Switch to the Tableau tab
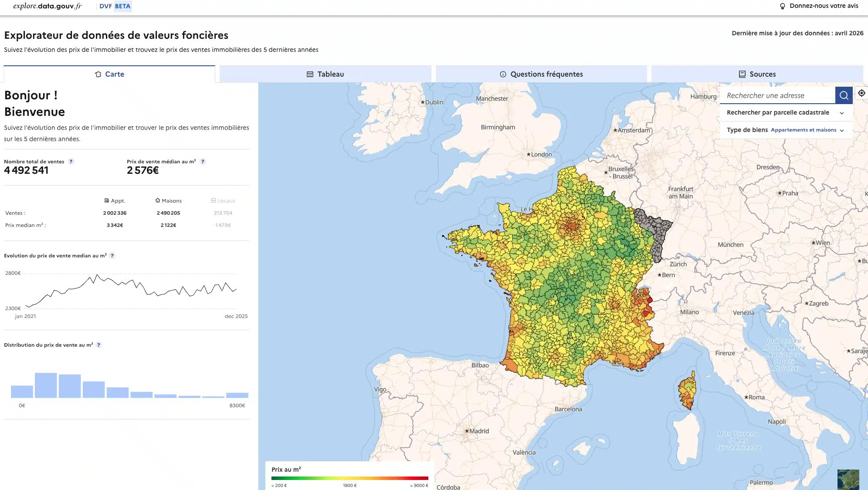868x490 pixels. click(x=325, y=74)
